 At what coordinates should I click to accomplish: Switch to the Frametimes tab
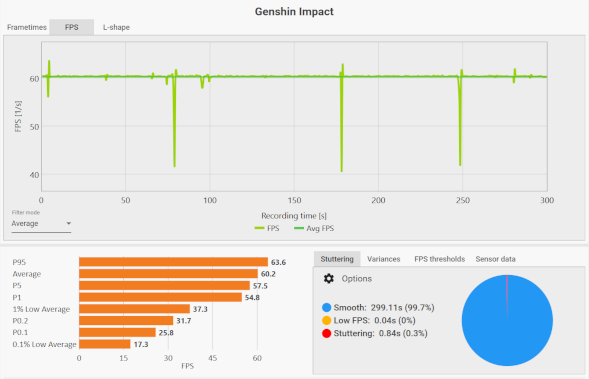point(27,27)
